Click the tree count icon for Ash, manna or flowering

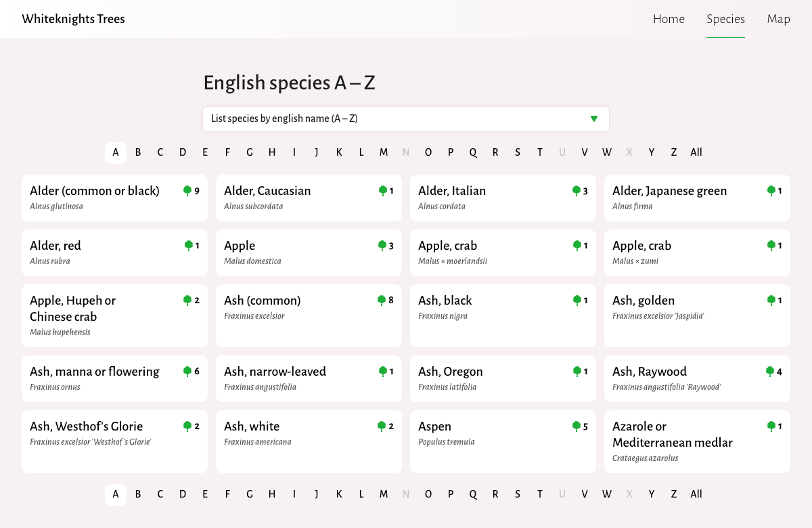tap(186, 371)
